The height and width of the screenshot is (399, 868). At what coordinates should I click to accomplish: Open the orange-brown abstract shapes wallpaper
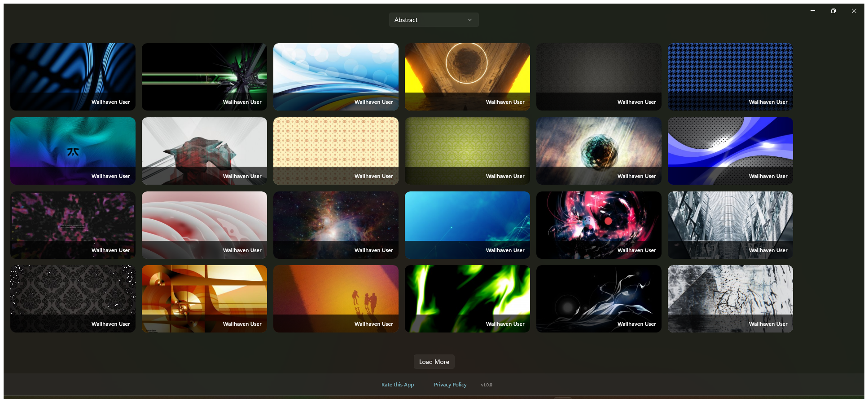pos(204,299)
